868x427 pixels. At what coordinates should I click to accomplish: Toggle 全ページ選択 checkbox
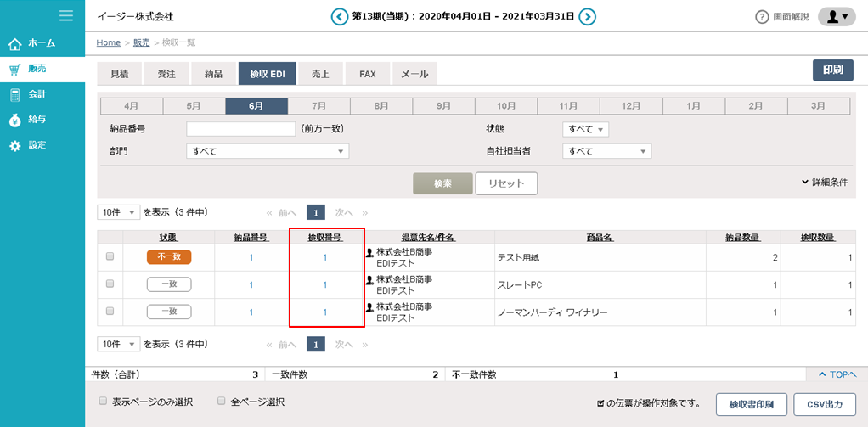point(221,401)
